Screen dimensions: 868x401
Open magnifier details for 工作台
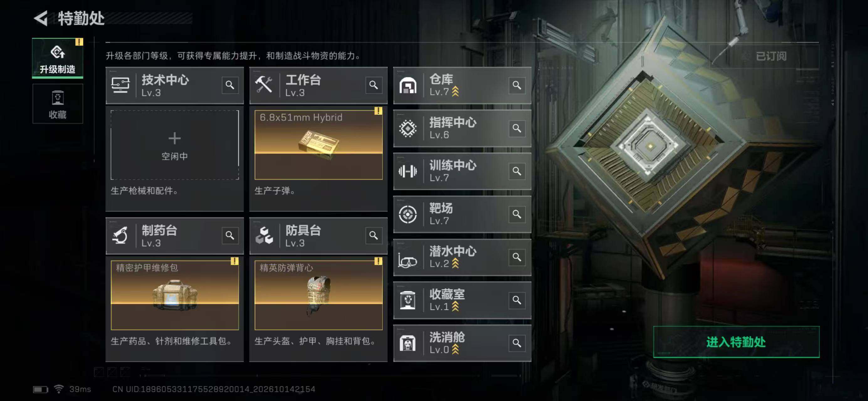click(x=373, y=85)
